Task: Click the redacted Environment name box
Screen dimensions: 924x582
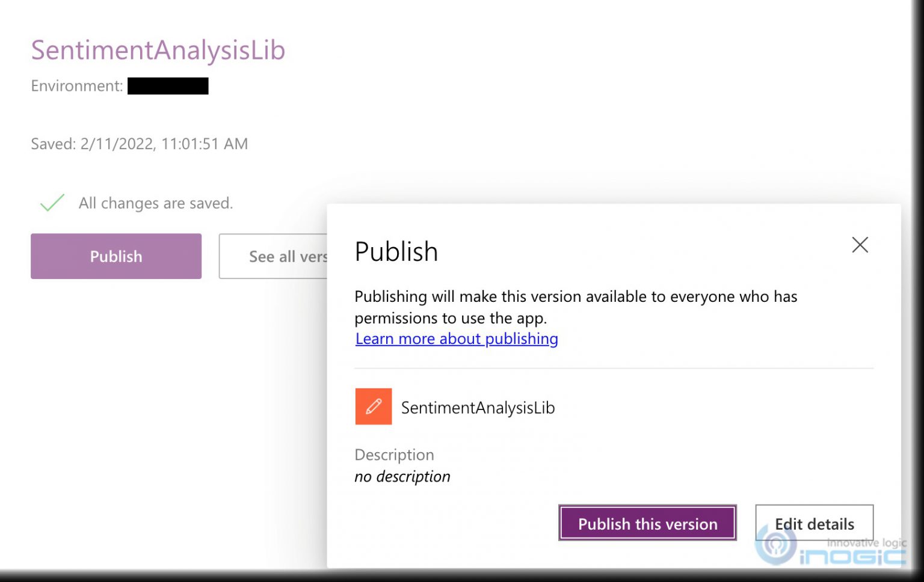Action: tap(168, 86)
